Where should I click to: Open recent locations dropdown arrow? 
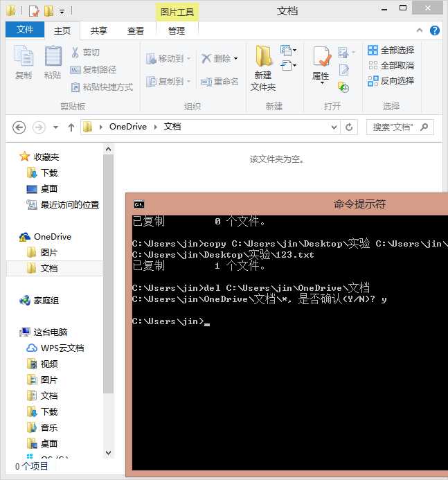click(x=55, y=127)
